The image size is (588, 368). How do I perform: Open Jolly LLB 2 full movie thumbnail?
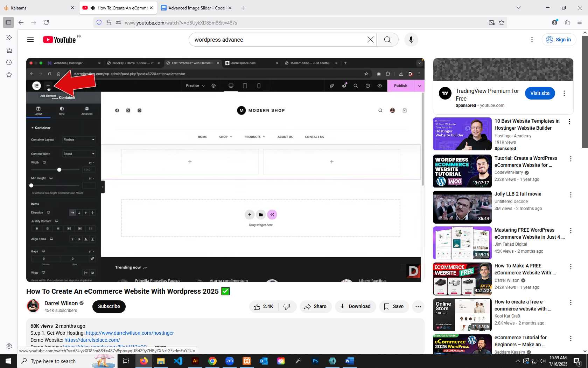(462, 207)
